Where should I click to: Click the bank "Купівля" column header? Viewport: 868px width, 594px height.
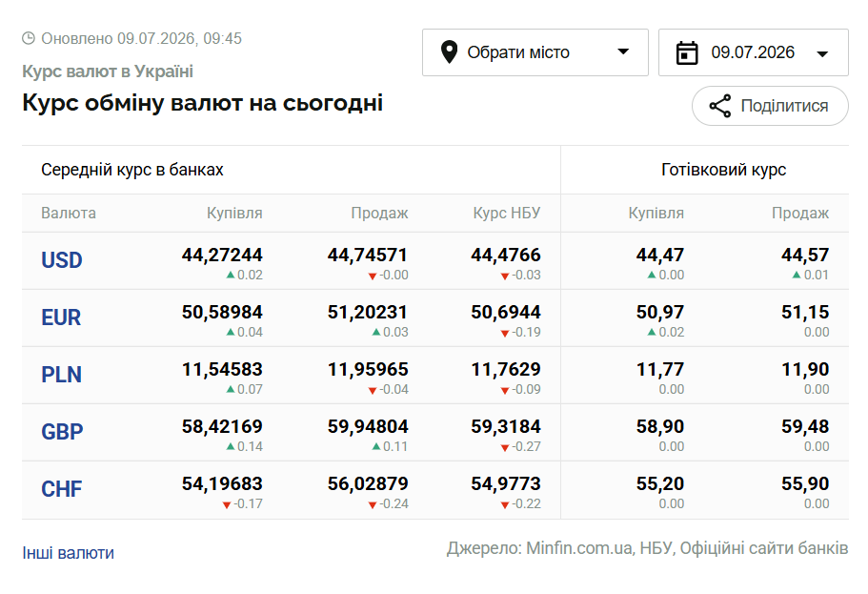coord(234,213)
